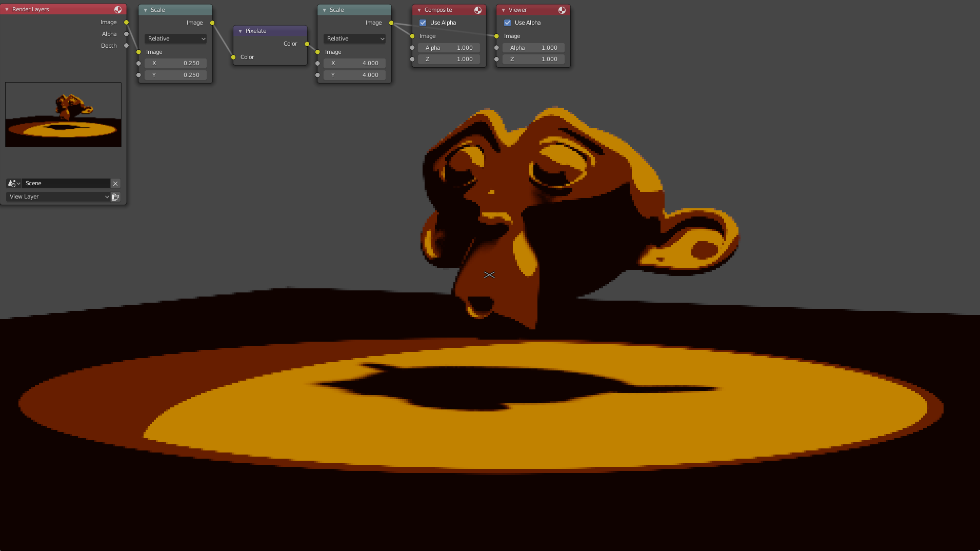This screenshot has height=551, width=980.
Task: Collapse the Pixelate node
Action: click(240, 31)
